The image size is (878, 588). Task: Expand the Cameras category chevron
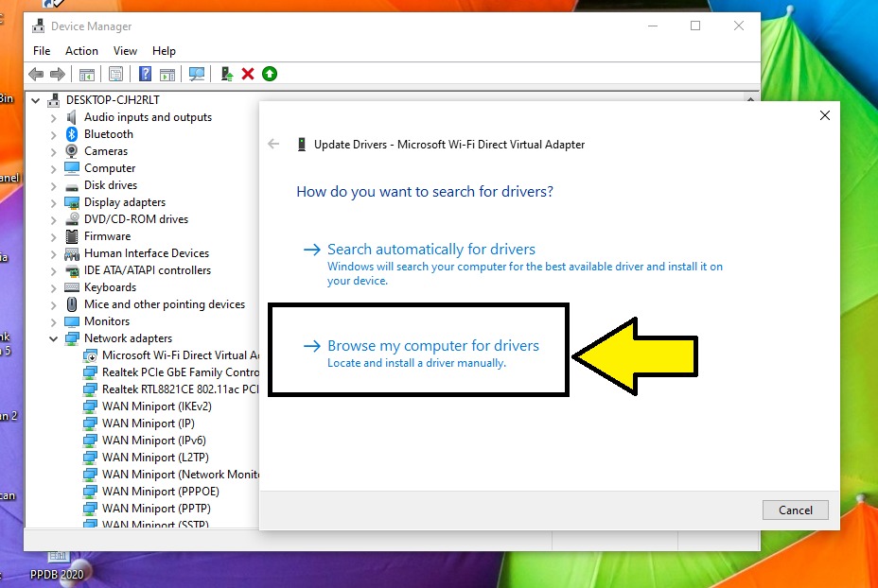54,152
